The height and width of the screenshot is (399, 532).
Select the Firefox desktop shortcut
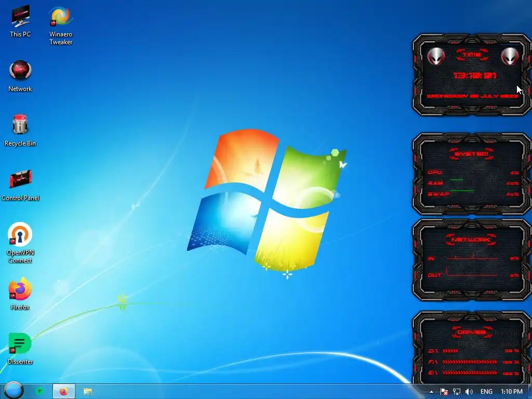[20, 294]
